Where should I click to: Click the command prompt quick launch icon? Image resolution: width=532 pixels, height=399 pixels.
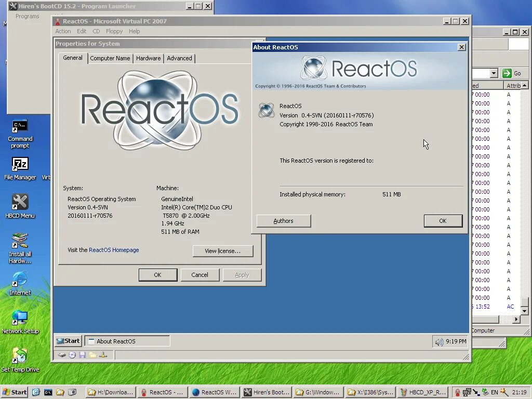(48, 392)
